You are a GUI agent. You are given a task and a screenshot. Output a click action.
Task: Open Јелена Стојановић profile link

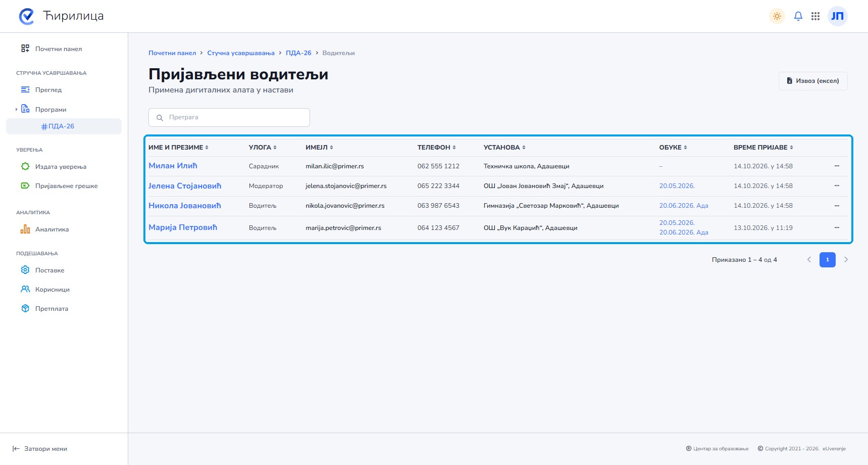coord(185,186)
